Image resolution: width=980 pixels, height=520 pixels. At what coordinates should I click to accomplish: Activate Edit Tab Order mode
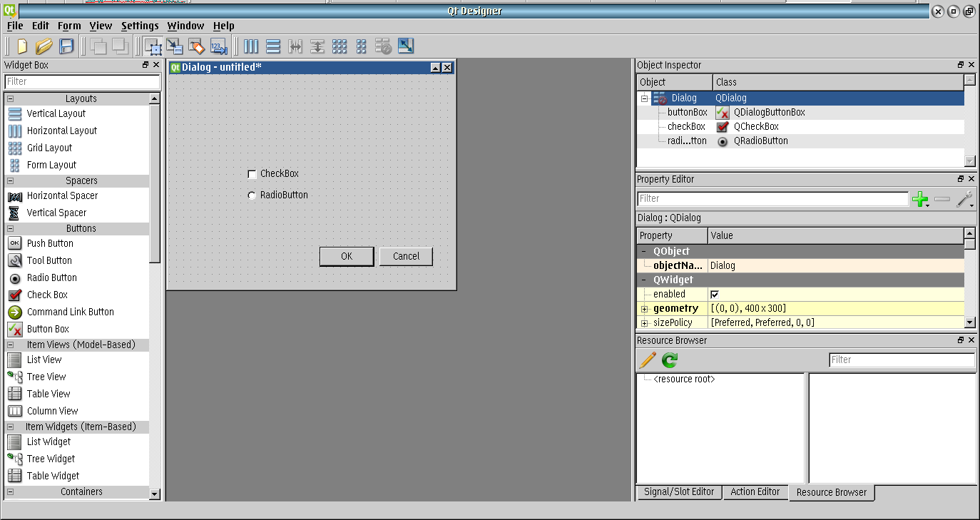click(218, 46)
